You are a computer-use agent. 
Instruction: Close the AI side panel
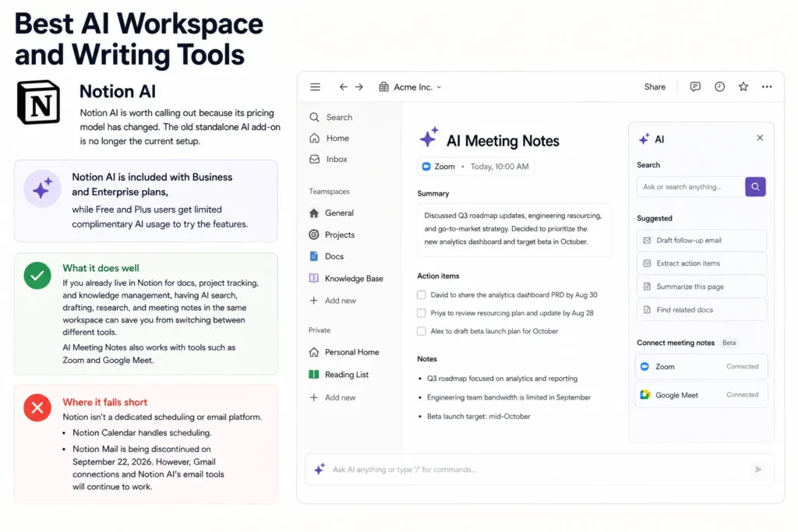759,138
